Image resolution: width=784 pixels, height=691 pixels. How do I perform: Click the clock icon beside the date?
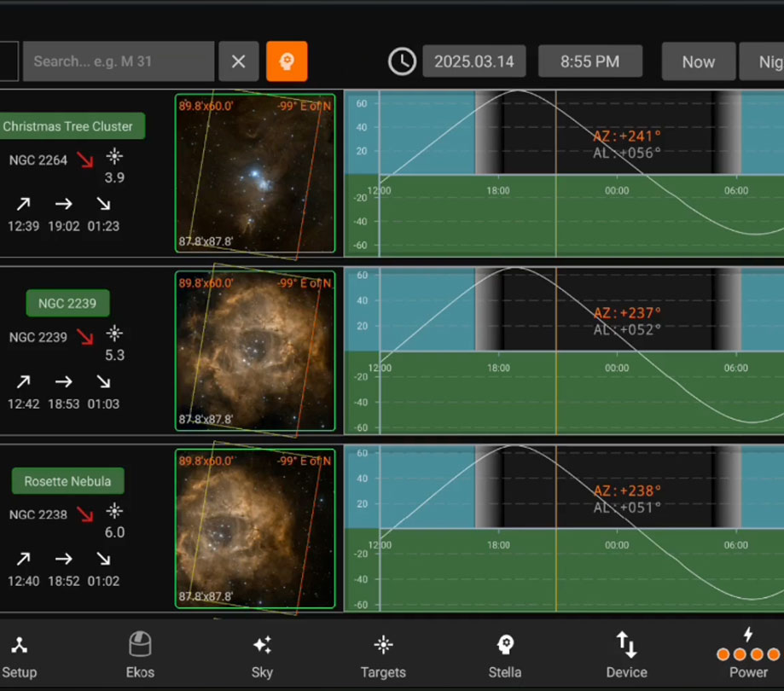pyautogui.click(x=401, y=61)
